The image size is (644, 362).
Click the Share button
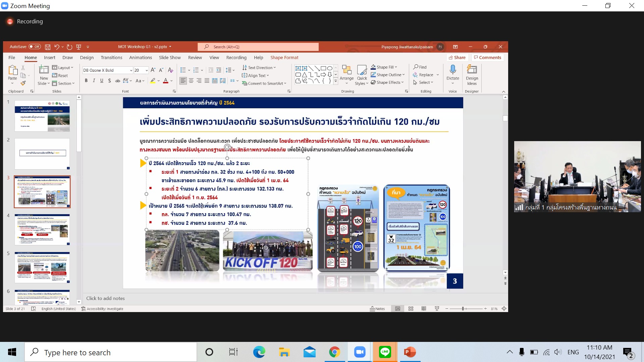(457, 57)
